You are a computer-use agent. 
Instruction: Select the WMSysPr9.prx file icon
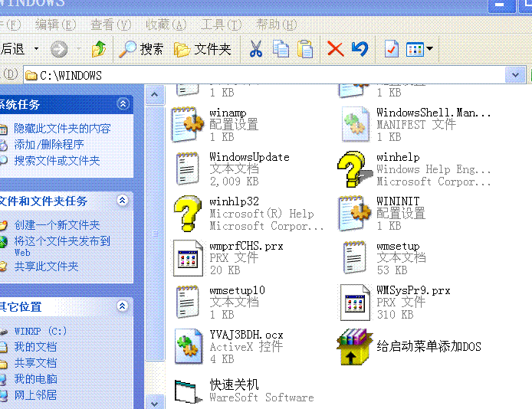pyautogui.click(x=355, y=302)
